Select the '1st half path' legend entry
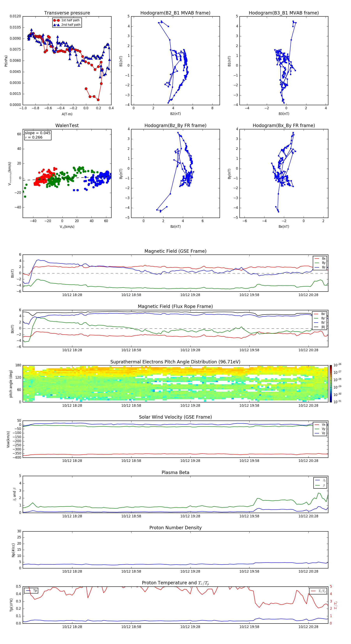This screenshot has width=351, height=644. 67,20
